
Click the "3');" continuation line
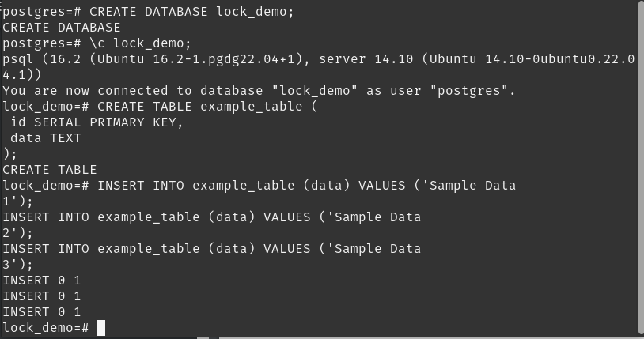[17, 265]
